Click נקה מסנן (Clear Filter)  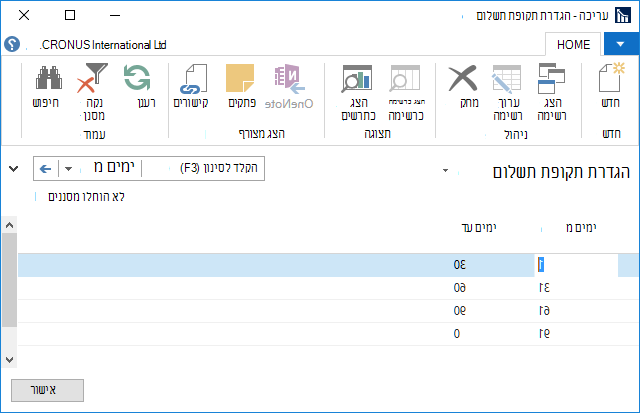point(93,92)
